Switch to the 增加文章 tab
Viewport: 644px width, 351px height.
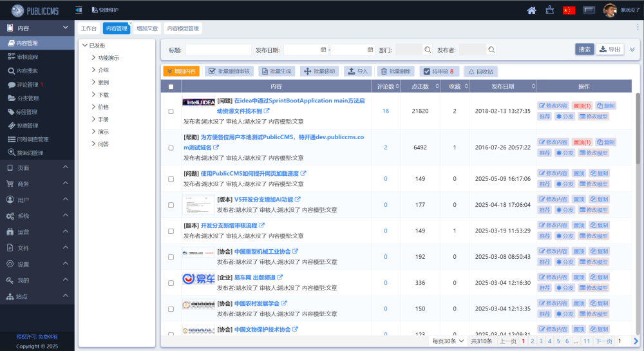pos(147,28)
